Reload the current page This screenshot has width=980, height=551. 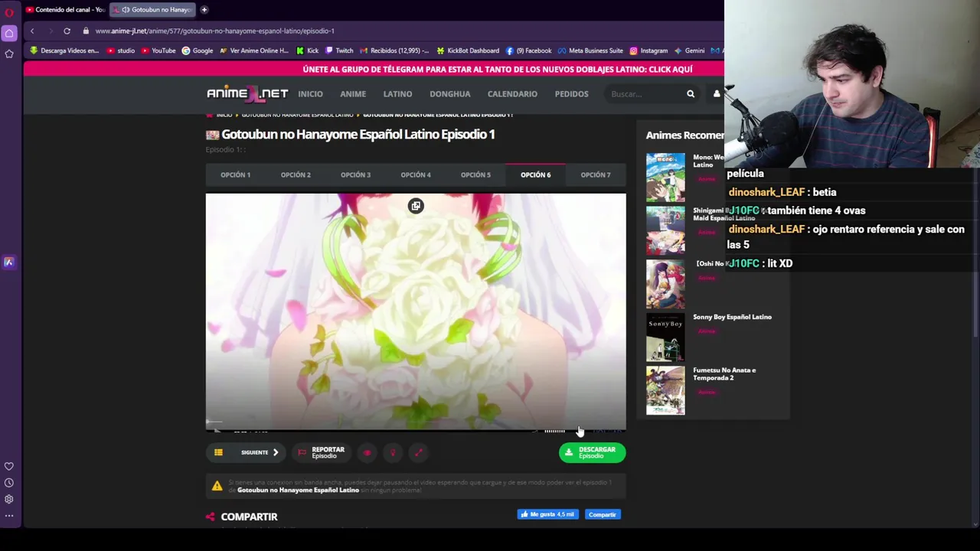pos(67,31)
